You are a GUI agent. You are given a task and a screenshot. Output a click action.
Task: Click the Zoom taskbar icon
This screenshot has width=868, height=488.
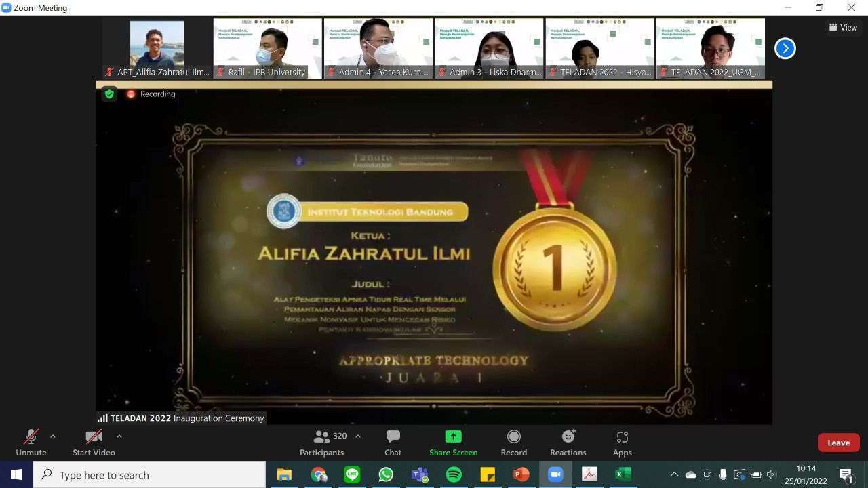555,474
